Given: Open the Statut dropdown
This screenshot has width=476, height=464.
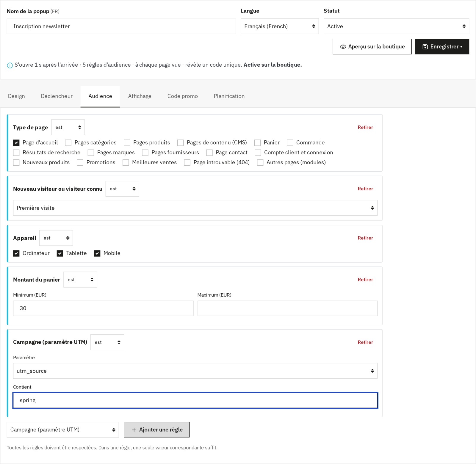Looking at the screenshot, I should [x=396, y=26].
